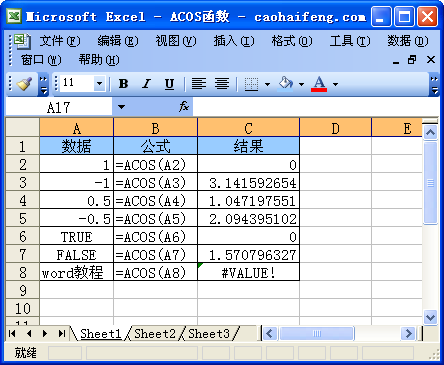Expand formatting toolbar options at right end
The height and width of the screenshot is (365, 444).
click(434, 84)
